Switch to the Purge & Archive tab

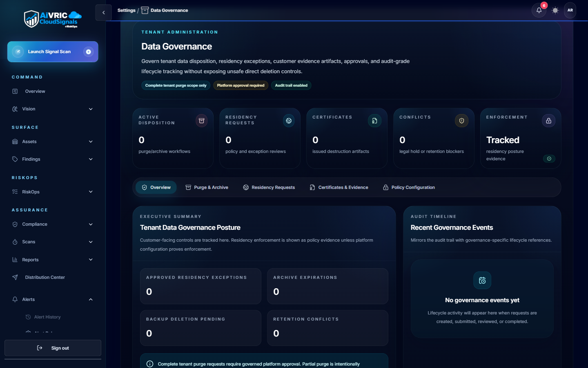207,187
